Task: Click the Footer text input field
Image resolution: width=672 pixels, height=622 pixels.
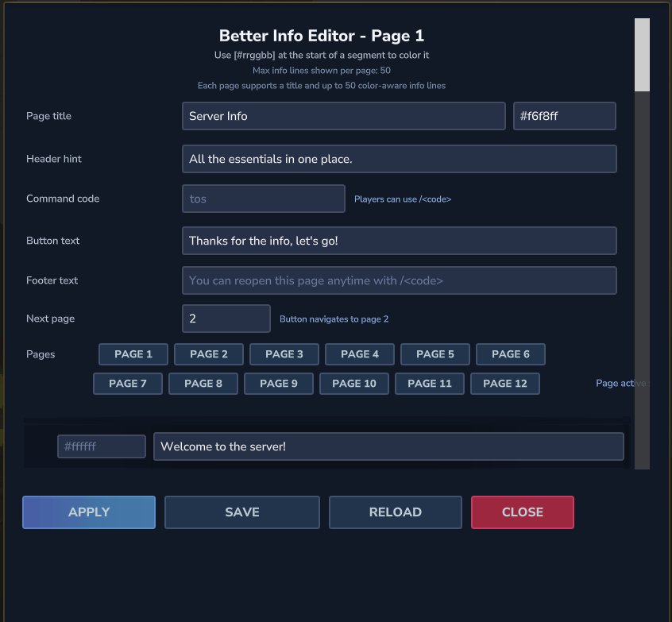Action: click(x=400, y=280)
